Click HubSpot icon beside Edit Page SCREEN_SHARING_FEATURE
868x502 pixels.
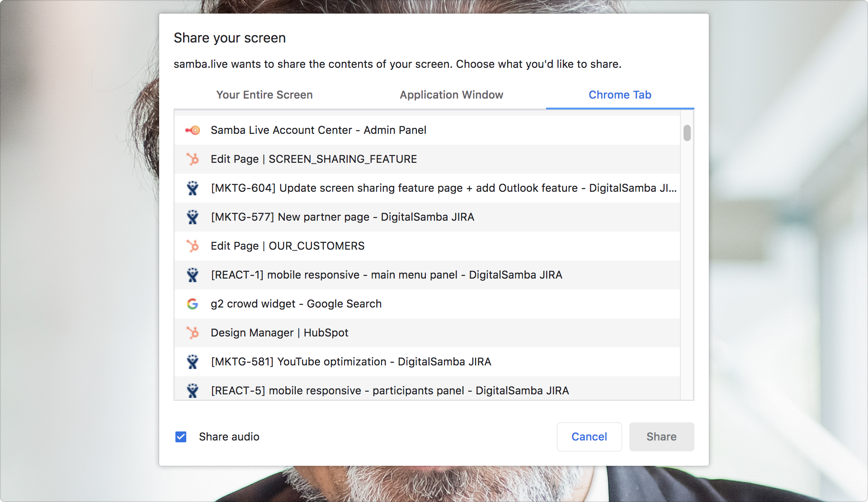[193, 159]
